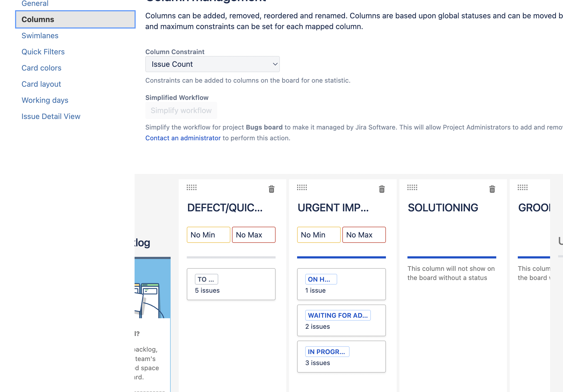The height and width of the screenshot is (392, 563).
Task: Go to Quick Filters settings
Action: pyautogui.click(x=43, y=52)
